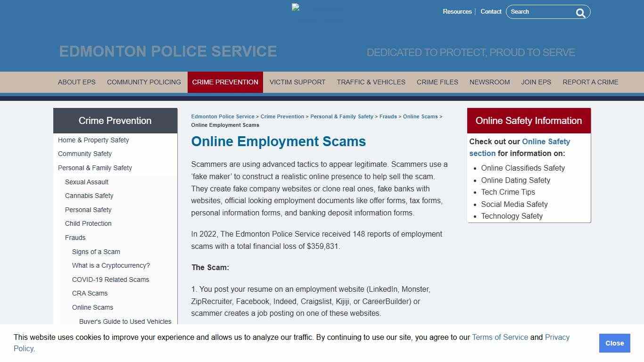Open Crime Files from the navigation bar
The image size is (644, 362).
click(437, 82)
